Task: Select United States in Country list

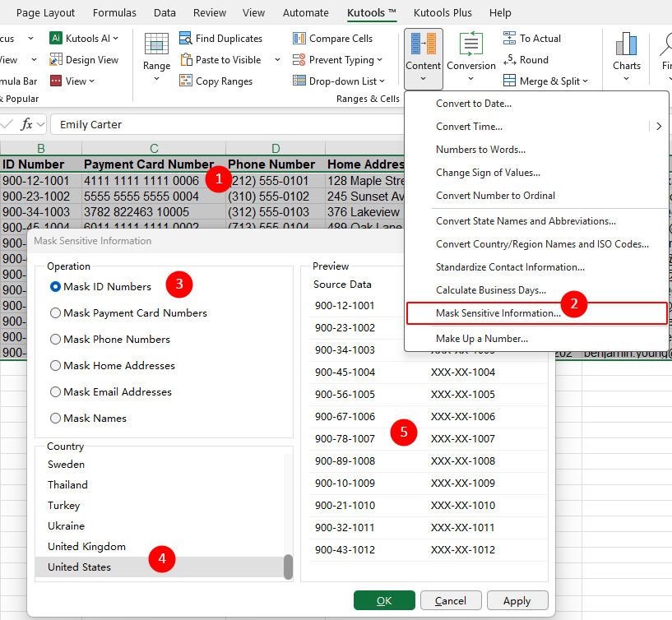Action: 160,567
